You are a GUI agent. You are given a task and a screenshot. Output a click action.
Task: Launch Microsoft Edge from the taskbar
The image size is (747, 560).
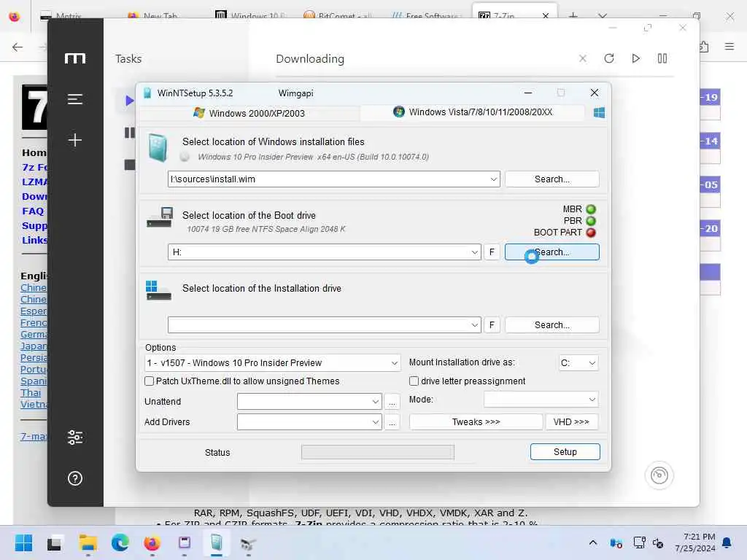(120, 542)
